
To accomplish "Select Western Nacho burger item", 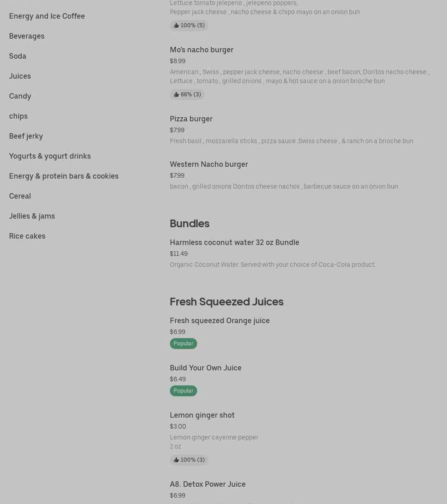I will (209, 164).
